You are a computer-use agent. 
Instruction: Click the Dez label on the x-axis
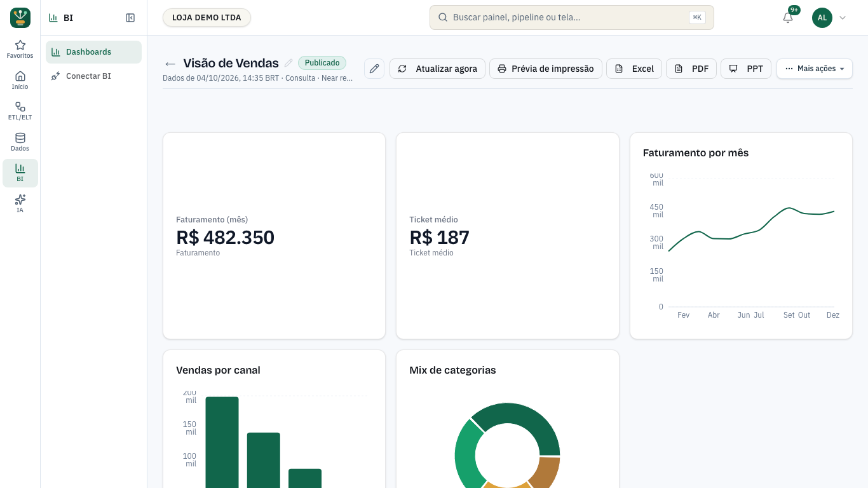[832, 315]
